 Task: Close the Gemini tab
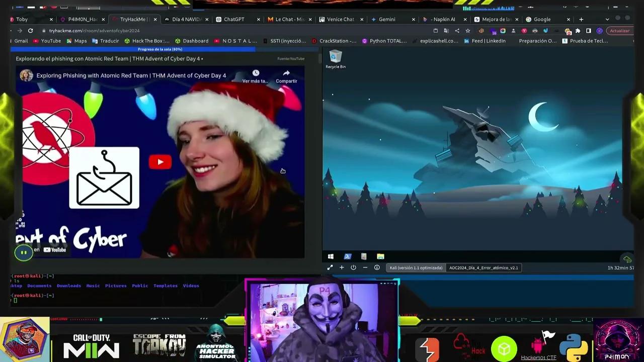coord(414,20)
